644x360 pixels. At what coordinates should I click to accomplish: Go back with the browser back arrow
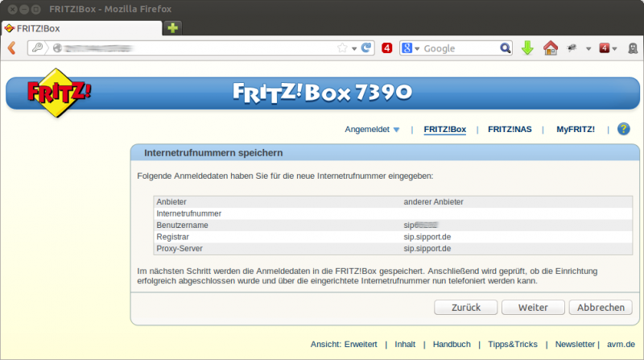pyautogui.click(x=12, y=48)
